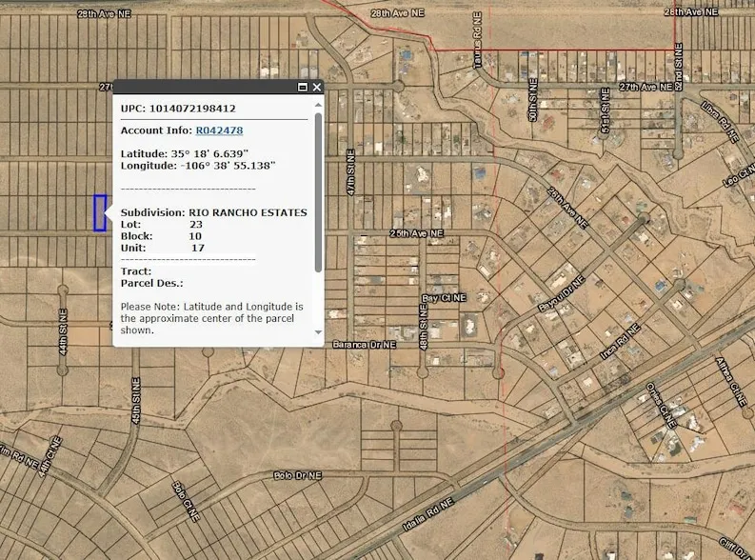
Task: Click the popup scrollbar up arrow
Action: tap(318, 103)
